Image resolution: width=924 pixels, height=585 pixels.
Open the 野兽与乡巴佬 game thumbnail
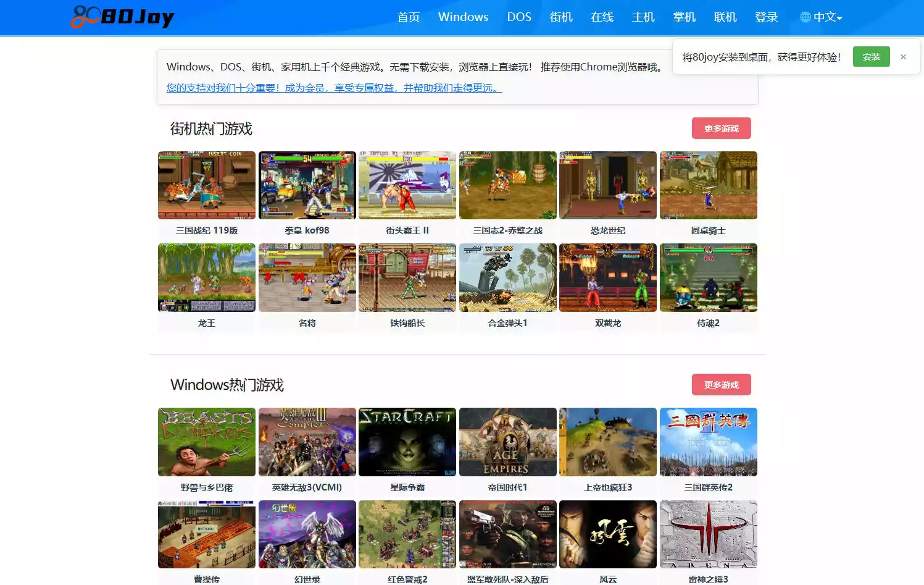pos(207,442)
